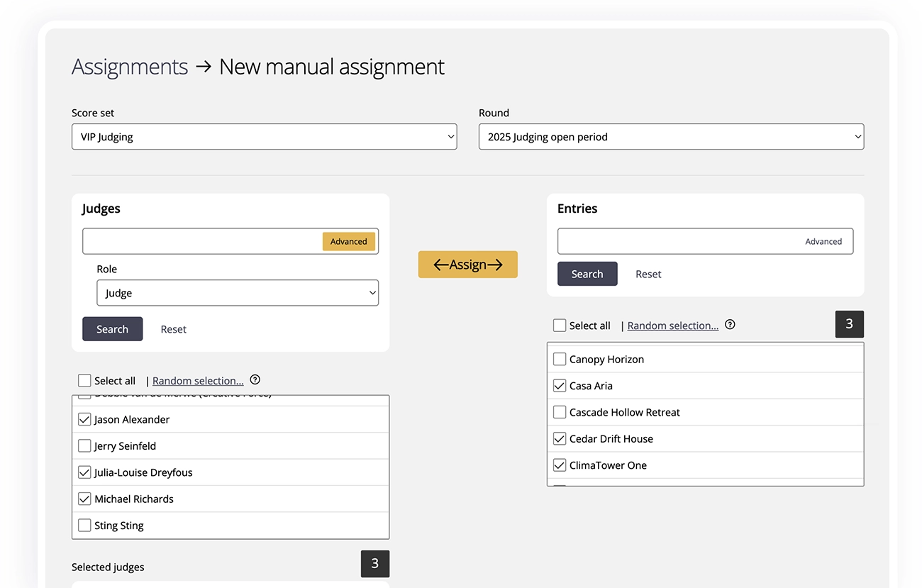Open help icon beside judges Random selection
Screen dimensions: 922x588
[x=255, y=380]
